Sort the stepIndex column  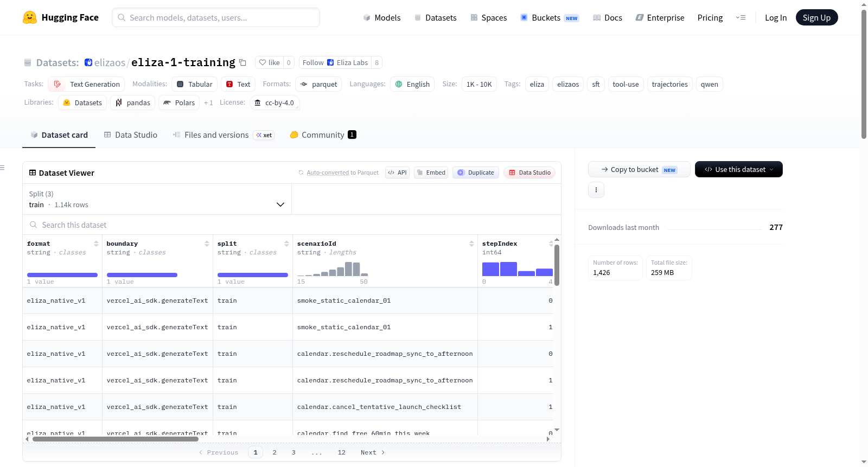[x=551, y=244]
